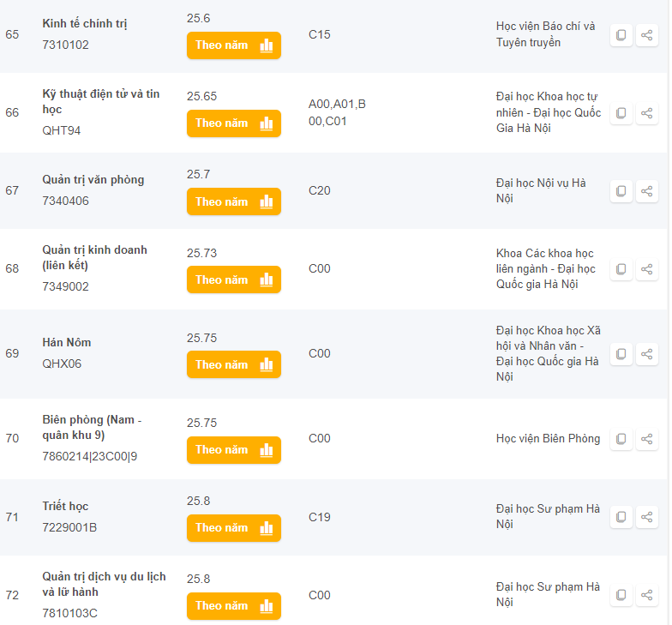Share the Kinh tế chính trị row
This screenshot has width=672, height=625.
pyautogui.click(x=647, y=35)
